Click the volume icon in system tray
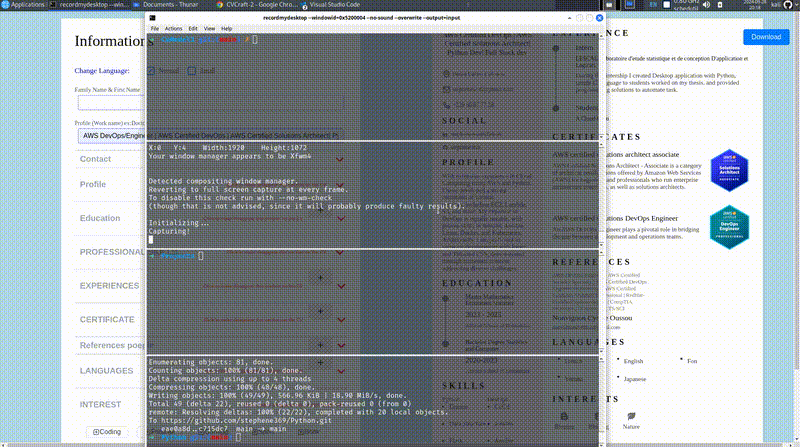 tap(706, 5)
